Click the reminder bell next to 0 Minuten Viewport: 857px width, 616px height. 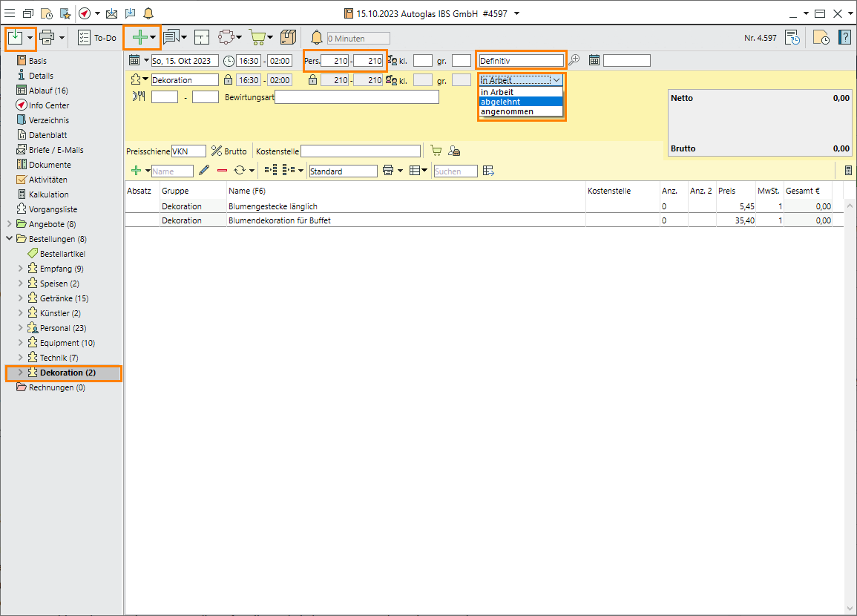point(317,38)
